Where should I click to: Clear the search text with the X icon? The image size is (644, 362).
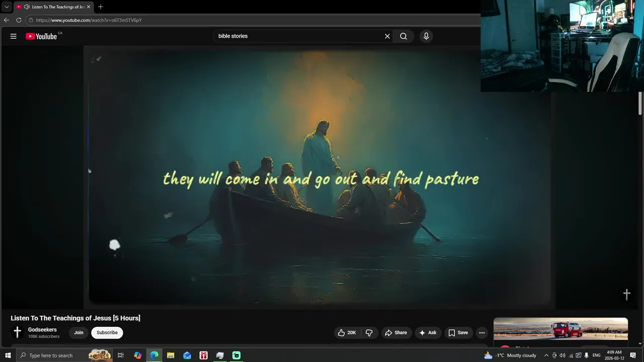387,36
